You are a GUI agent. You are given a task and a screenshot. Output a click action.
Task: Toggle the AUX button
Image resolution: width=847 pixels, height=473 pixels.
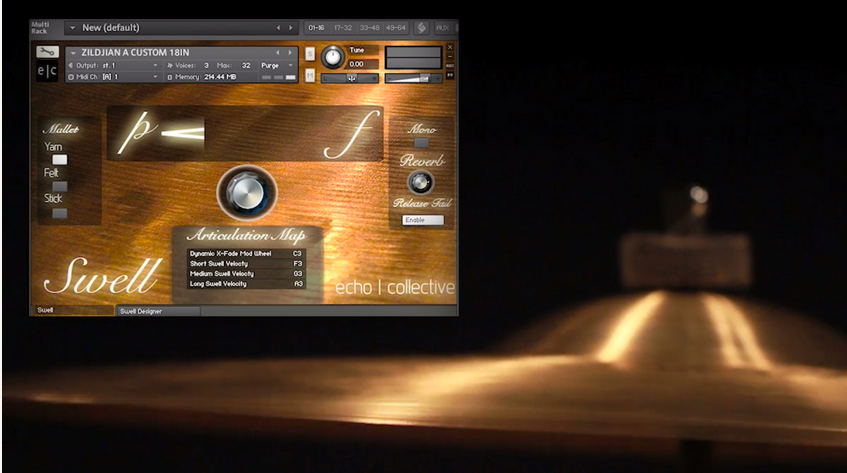point(442,28)
